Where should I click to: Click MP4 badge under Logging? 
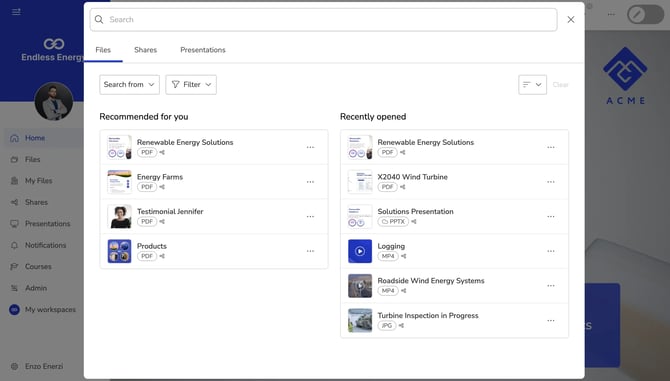tap(388, 256)
